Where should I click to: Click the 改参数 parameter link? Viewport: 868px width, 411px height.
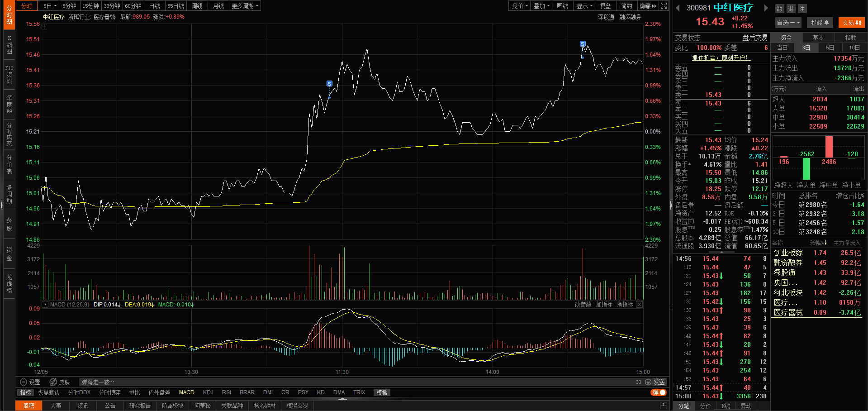click(x=583, y=305)
